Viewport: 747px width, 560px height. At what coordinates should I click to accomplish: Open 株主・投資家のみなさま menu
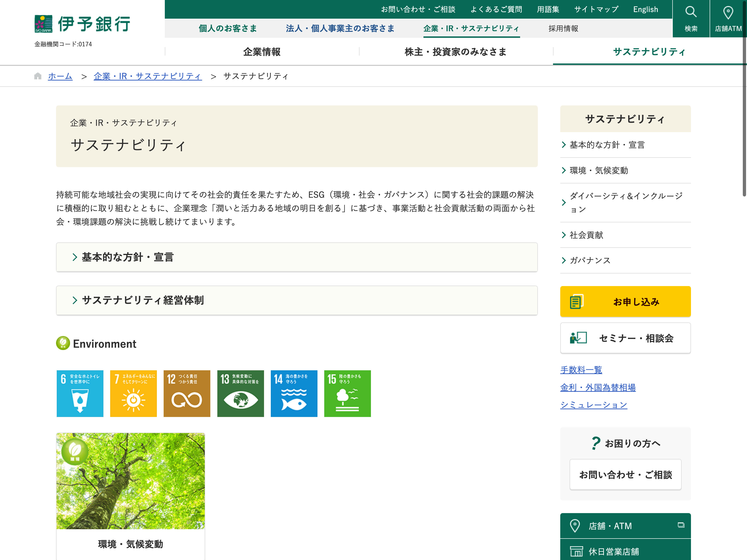(x=456, y=52)
